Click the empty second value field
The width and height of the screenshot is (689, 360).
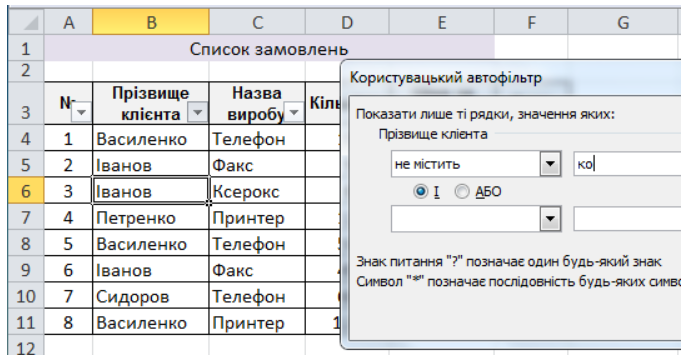[x=627, y=218]
